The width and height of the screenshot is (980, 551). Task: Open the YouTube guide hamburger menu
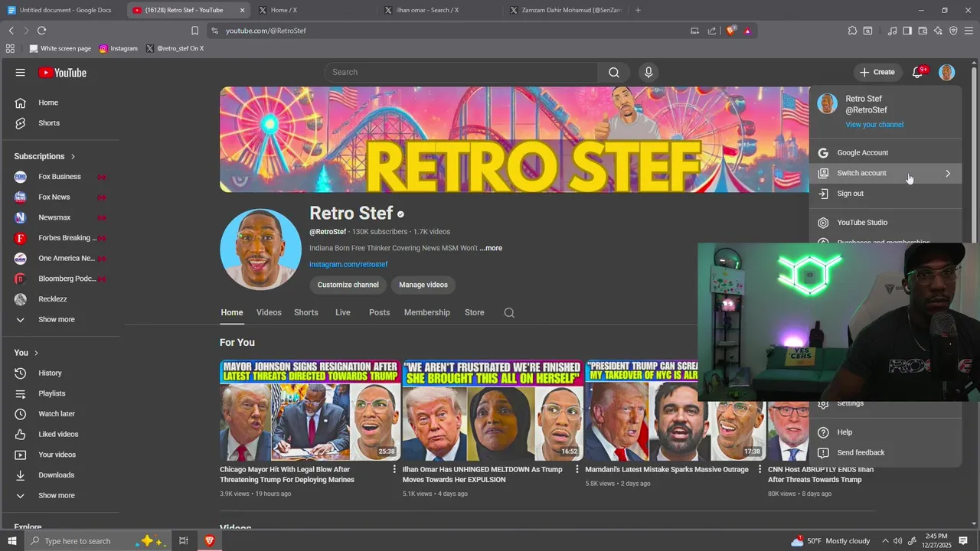tap(21, 73)
